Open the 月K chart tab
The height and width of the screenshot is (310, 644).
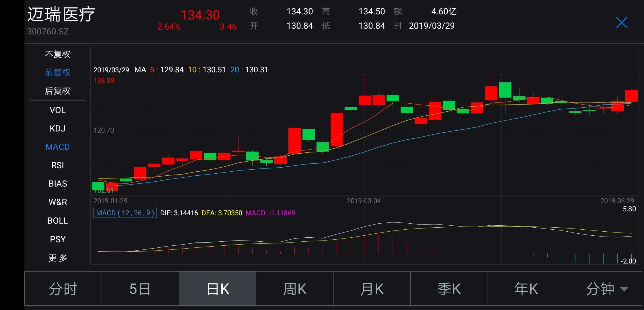(372, 289)
